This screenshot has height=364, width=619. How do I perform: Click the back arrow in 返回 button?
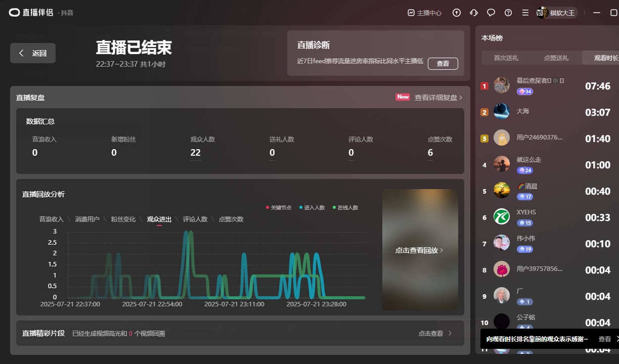coord(21,53)
